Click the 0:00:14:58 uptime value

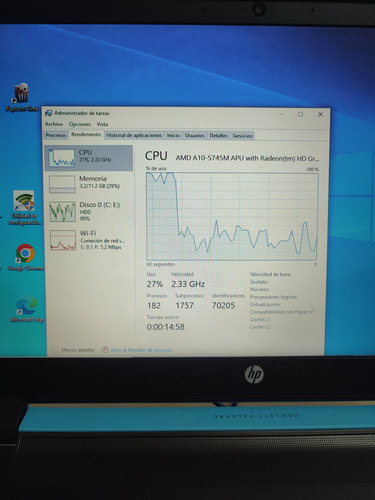165,327
